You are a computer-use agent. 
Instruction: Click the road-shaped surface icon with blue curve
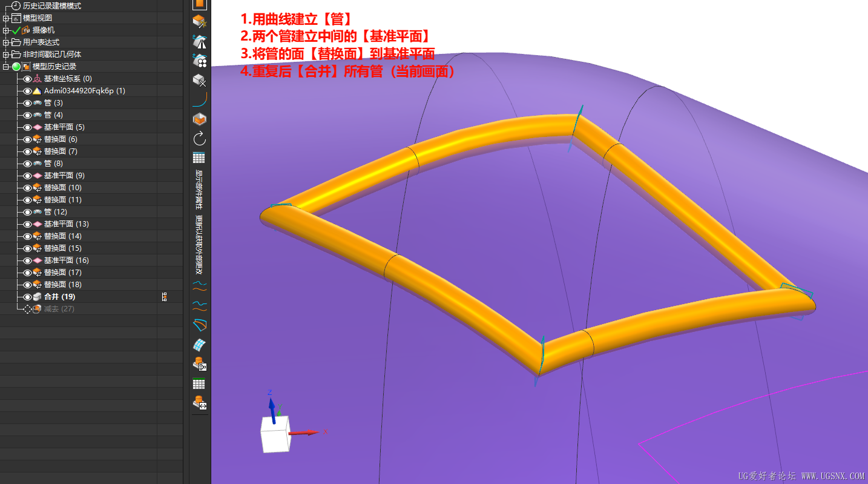200,42
